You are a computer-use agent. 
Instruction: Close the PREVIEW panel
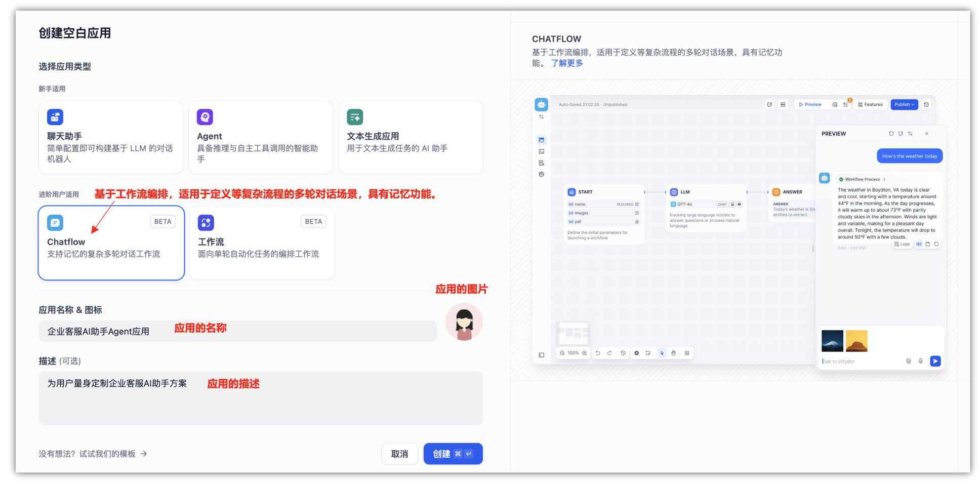click(x=927, y=134)
